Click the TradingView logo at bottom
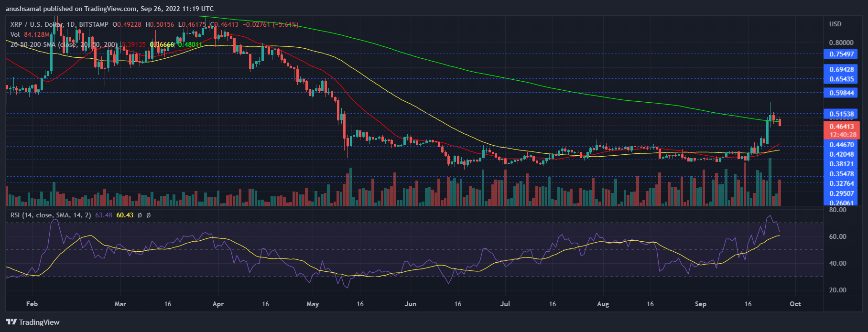This screenshot has height=332, width=868. pos(33,322)
